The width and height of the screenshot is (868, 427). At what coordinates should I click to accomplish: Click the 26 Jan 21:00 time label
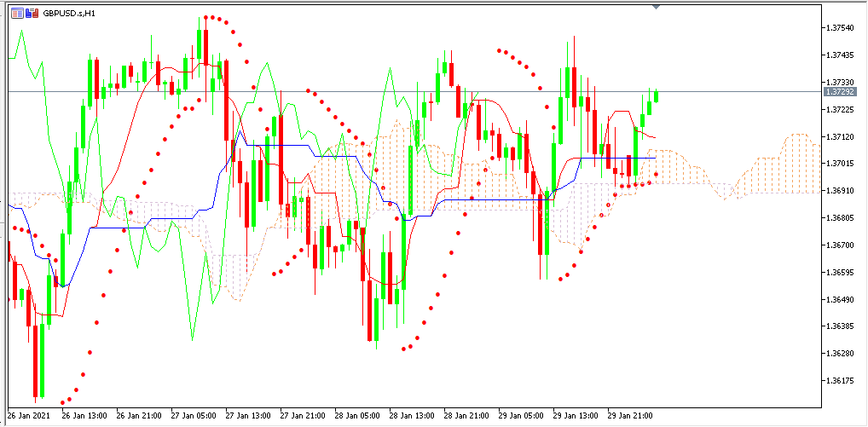coord(140,415)
